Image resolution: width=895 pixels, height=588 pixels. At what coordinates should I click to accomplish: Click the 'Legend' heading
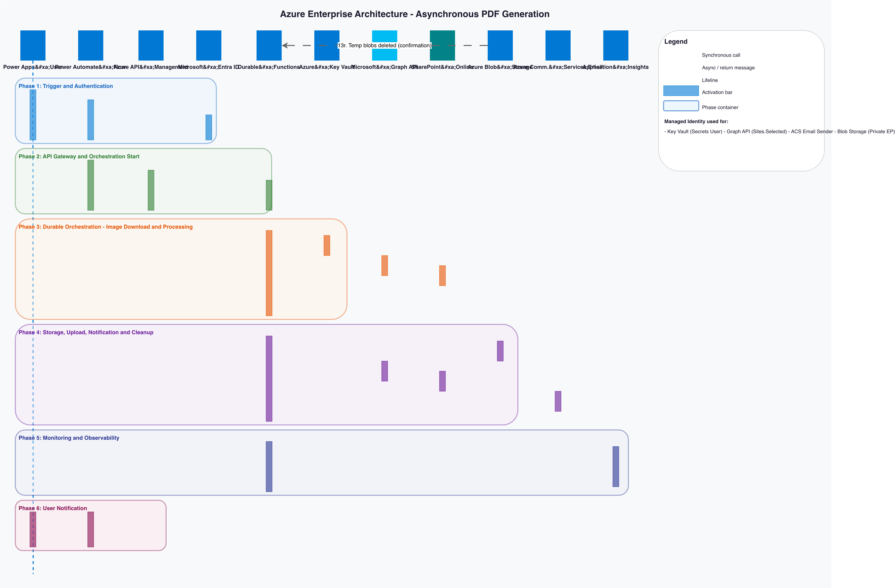[676, 42]
